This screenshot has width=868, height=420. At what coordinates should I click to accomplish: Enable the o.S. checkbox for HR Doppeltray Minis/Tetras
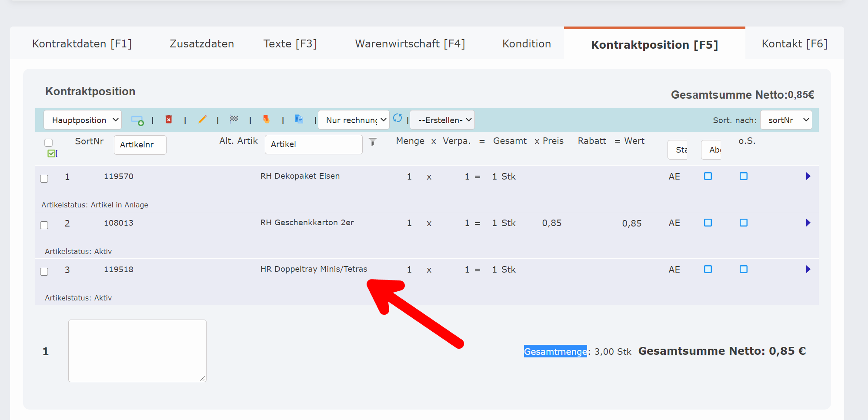744,269
